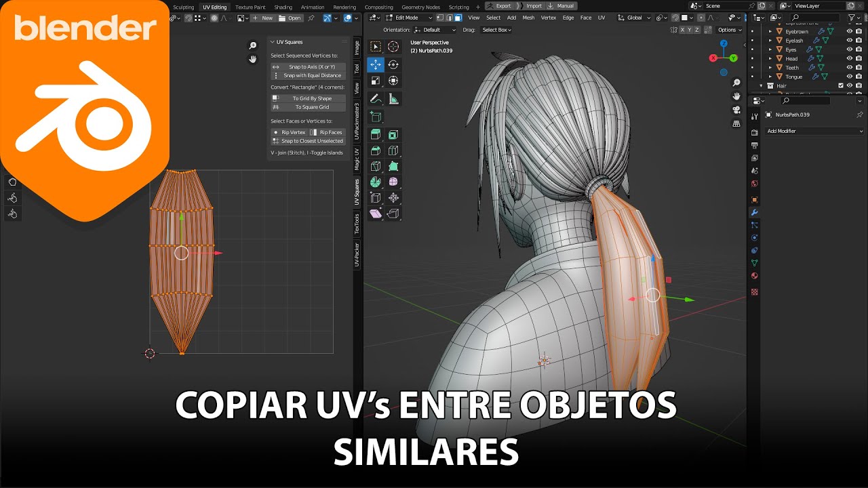Select the Rotate tool in viewport

point(393,64)
